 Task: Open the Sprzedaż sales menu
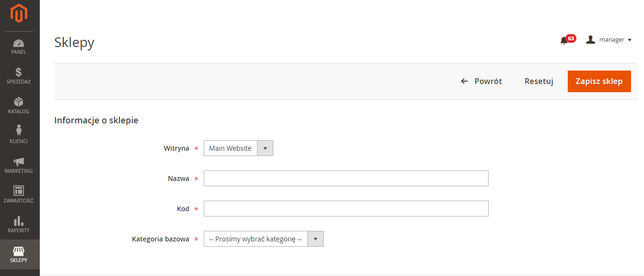[x=19, y=76]
